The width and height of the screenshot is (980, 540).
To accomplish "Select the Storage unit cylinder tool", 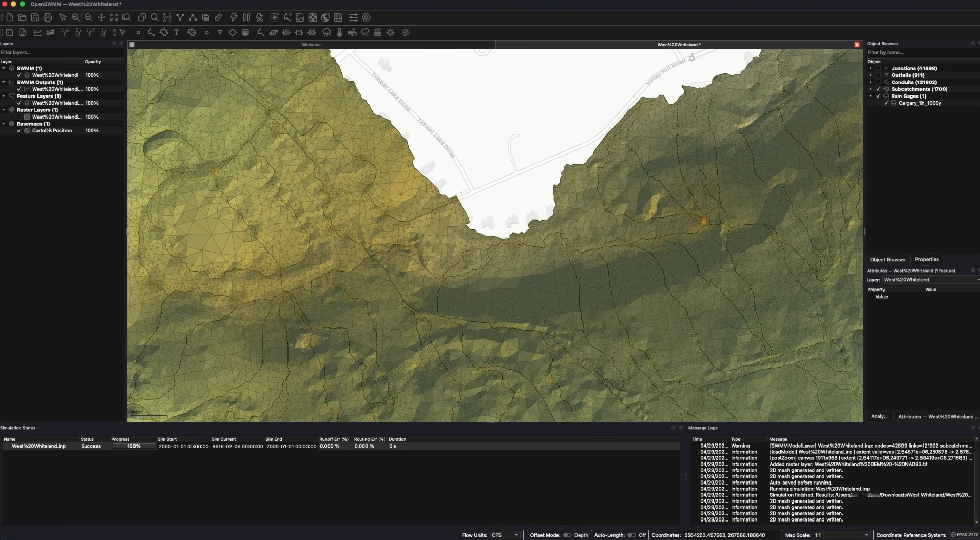I will 245,32.
